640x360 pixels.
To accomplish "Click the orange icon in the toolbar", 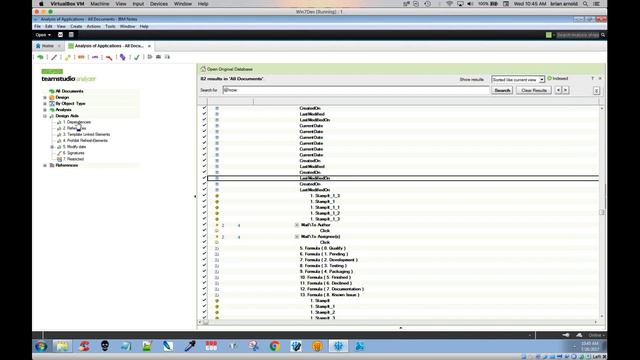I will point(81,57).
